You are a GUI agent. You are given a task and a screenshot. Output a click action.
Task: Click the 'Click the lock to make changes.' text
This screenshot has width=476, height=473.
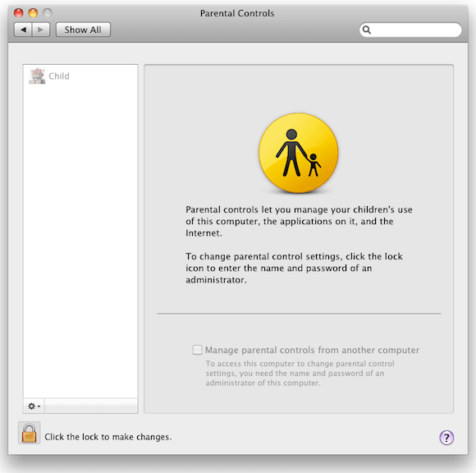point(108,437)
